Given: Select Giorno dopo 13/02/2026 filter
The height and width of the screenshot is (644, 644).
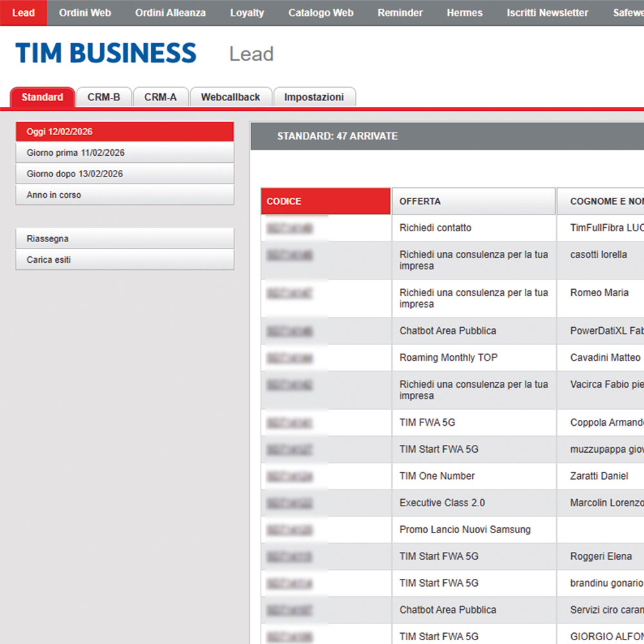Looking at the screenshot, I should tap(125, 174).
